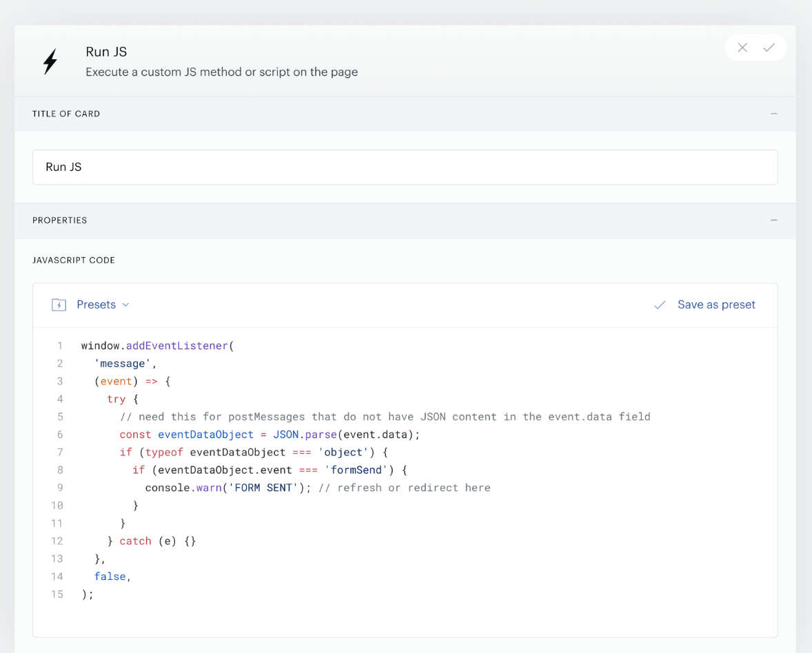Click console.warn('FORM SENT') statement
The height and width of the screenshot is (653, 812).
click(x=228, y=488)
